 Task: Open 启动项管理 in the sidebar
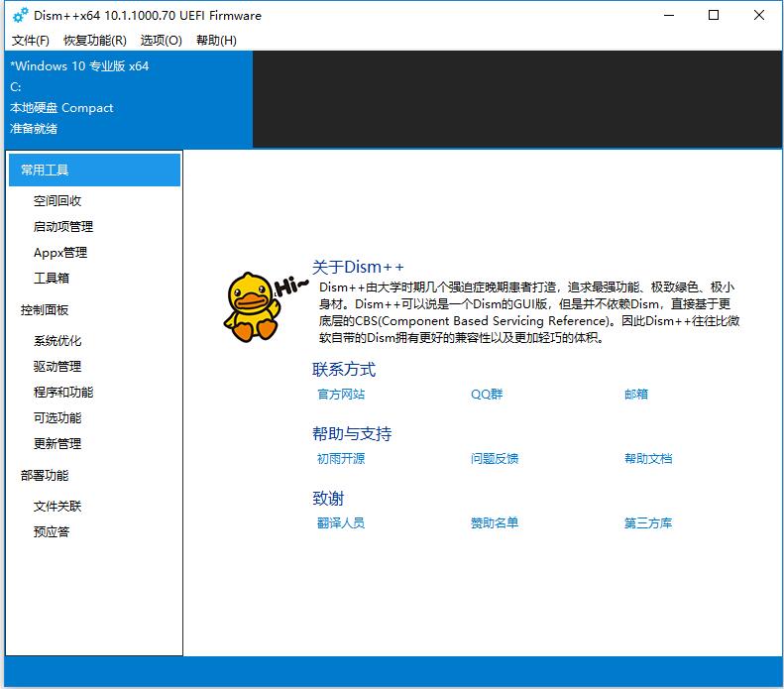63,227
